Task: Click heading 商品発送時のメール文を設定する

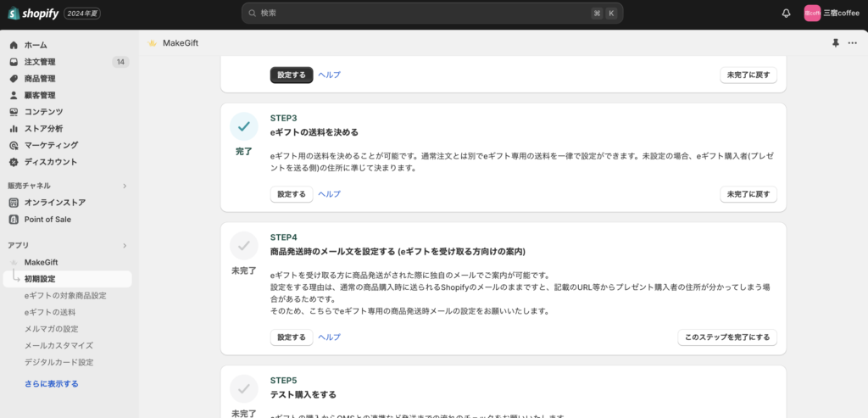Action: coord(398,252)
